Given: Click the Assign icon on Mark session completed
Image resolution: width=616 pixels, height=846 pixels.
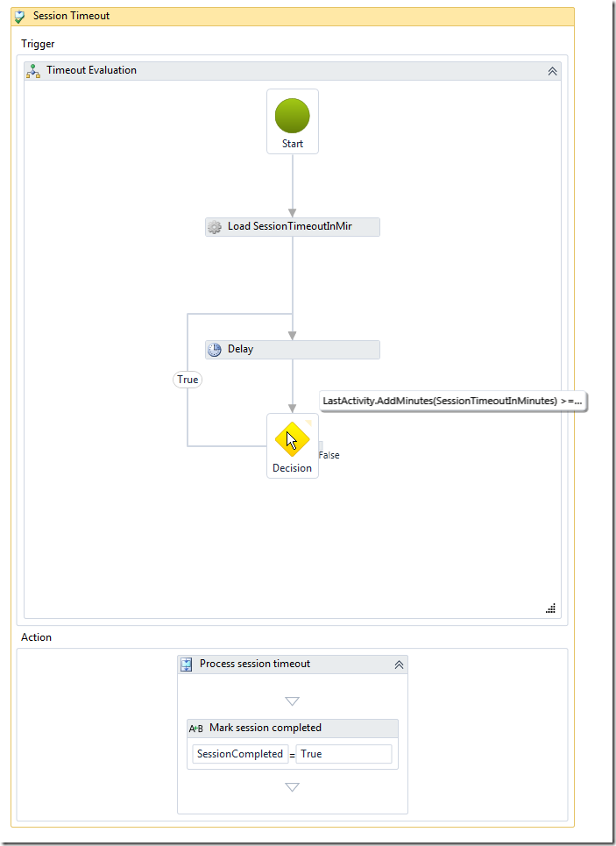Looking at the screenshot, I should [195, 729].
